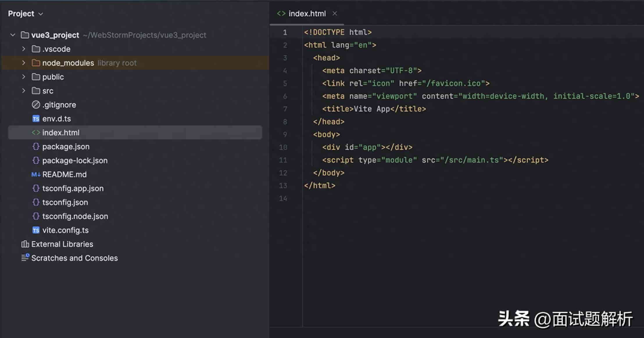Screen dimensions: 644x338
Task: Switch to the index.html editor tab
Action: pos(307,14)
